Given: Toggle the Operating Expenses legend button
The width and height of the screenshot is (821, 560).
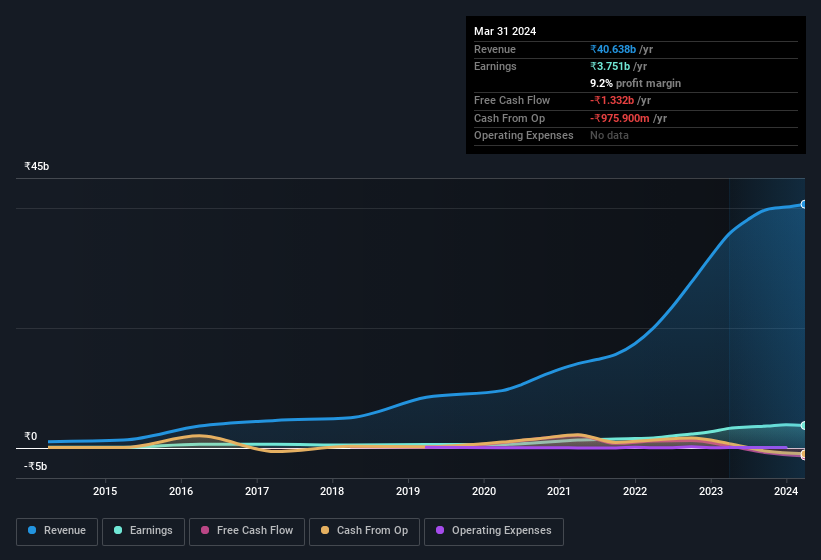Looking at the screenshot, I should coord(493,531).
